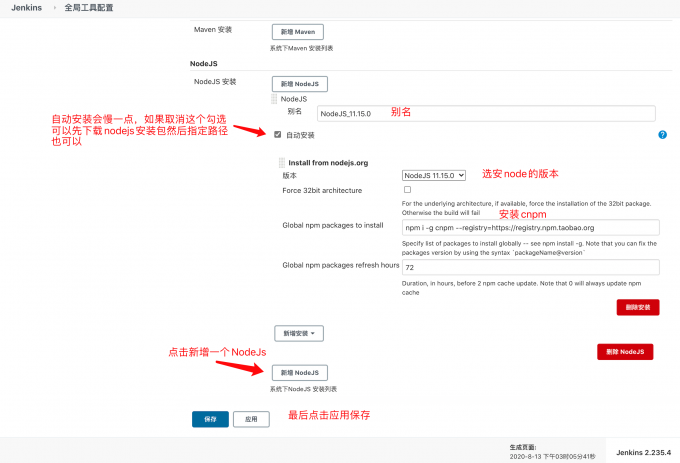
Task: Click the Jenkins breadcrumb link
Action: coord(26,8)
